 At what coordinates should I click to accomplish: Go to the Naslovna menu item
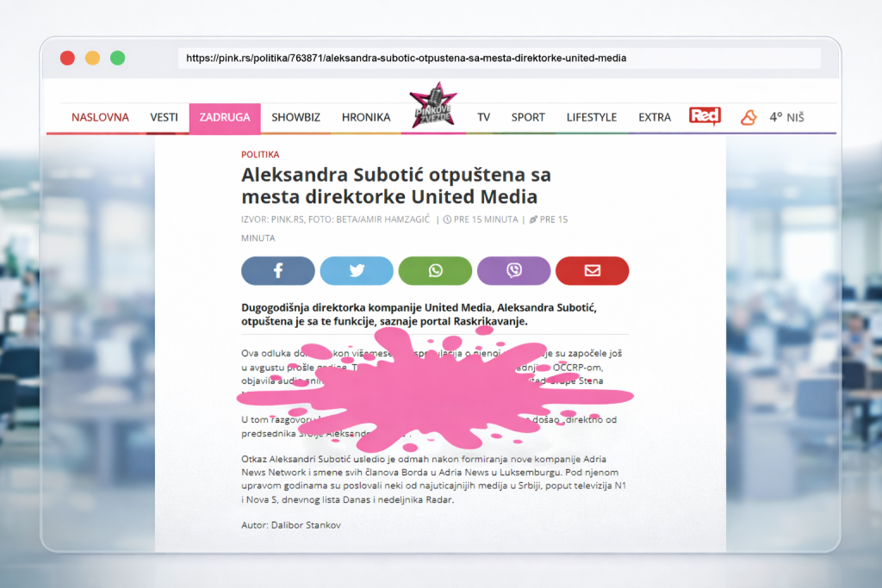100,117
